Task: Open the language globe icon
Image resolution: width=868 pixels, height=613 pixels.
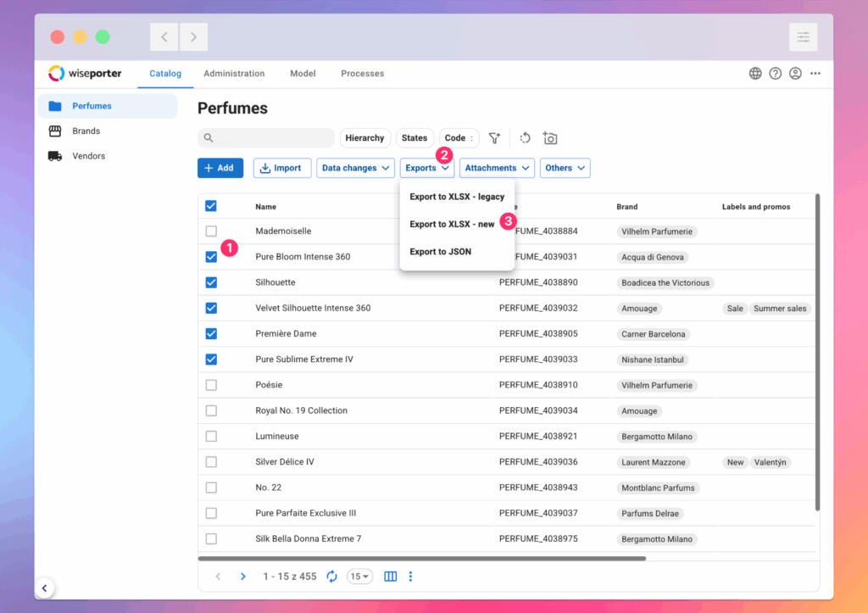Action: click(755, 73)
